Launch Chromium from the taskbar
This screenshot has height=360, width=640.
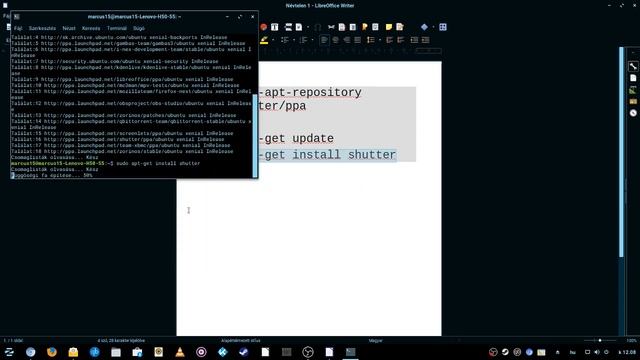click(31, 352)
